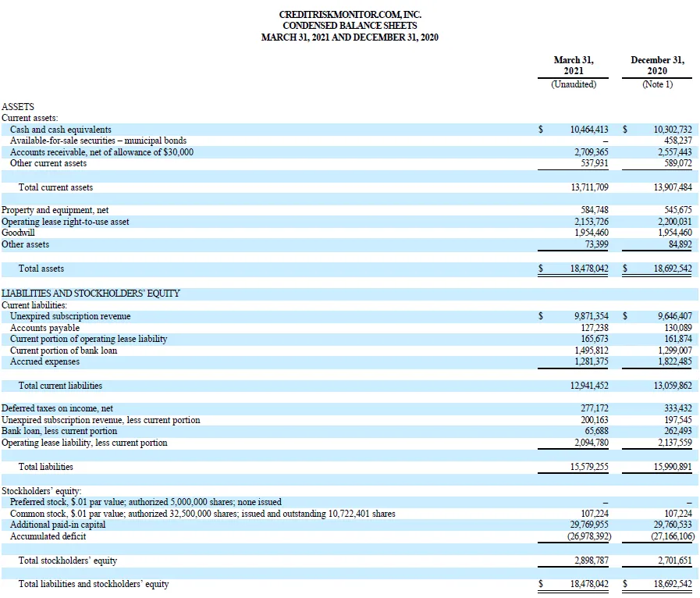Click bank loan current value 1,495,812

591,351
